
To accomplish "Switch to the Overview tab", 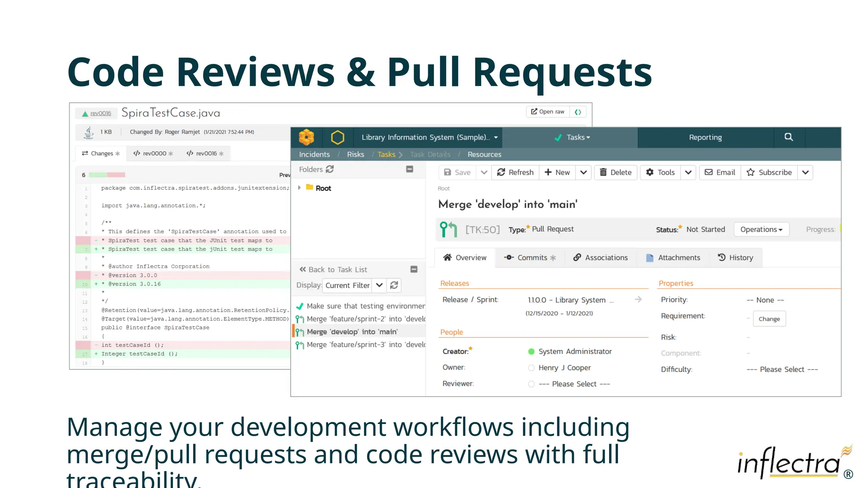I will (x=465, y=258).
